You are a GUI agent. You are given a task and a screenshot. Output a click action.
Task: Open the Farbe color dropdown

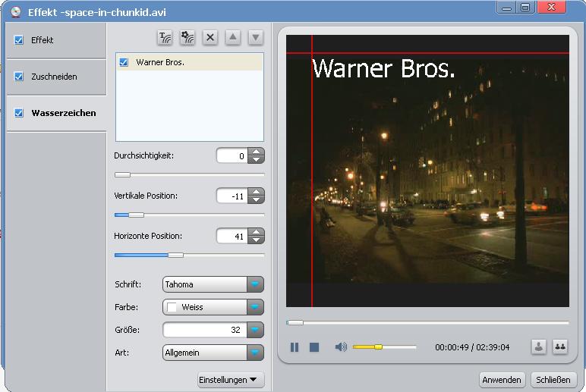pos(255,307)
